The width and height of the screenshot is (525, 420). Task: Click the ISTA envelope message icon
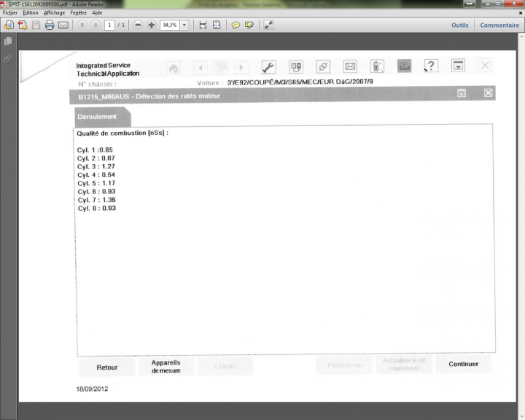tap(350, 66)
